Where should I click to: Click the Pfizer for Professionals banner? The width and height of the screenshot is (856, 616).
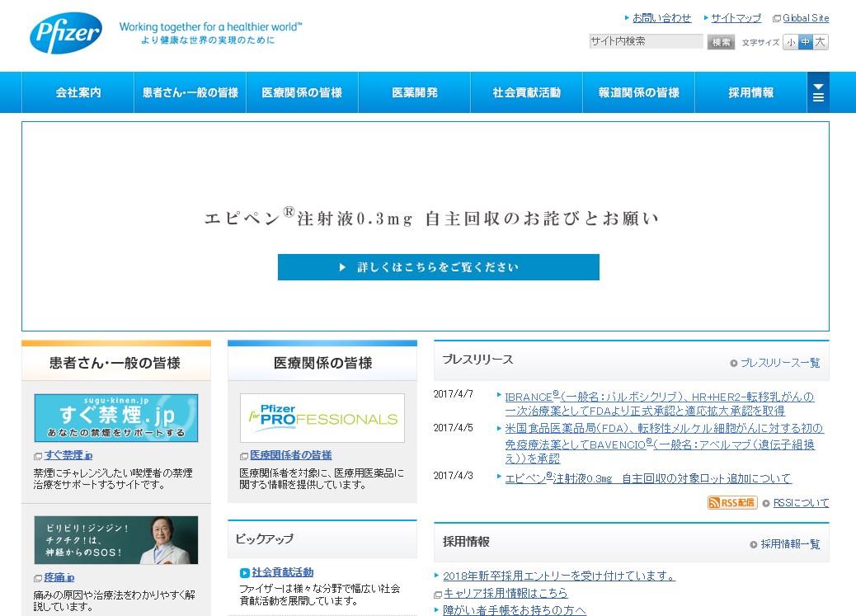(322, 418)
